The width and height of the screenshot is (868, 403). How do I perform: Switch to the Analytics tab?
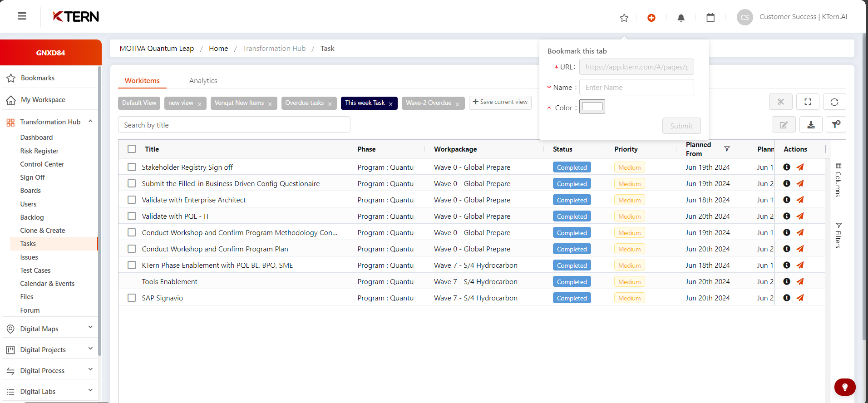click(203, 80)
